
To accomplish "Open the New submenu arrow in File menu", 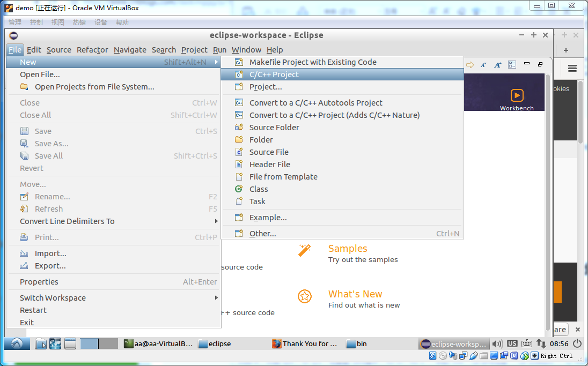I will click(x=217, y=62).
